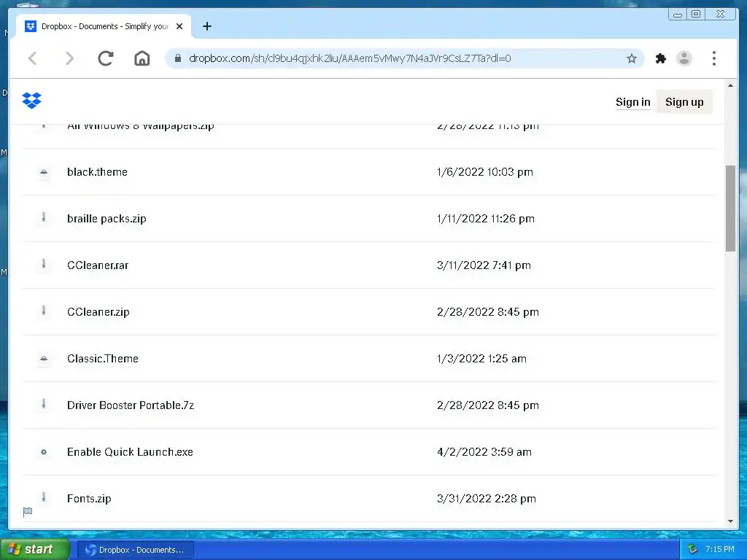Screen dimensions: 747x560
Task: Maximize the Chrome window
Action: coord(696,15)
